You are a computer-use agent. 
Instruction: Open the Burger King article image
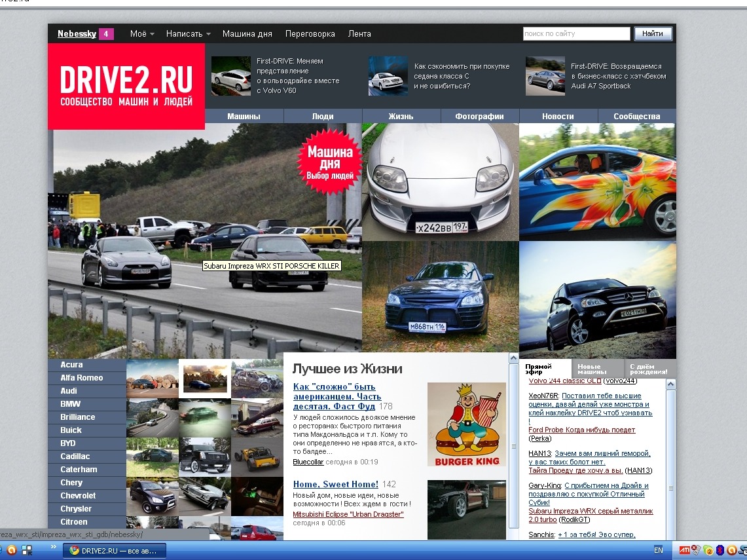point(466,424)
